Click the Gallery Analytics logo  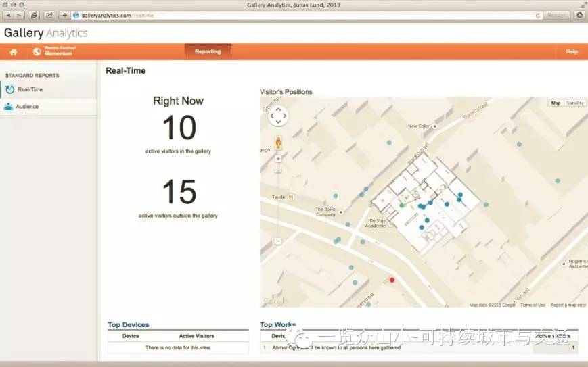click(x=46, y=33)
